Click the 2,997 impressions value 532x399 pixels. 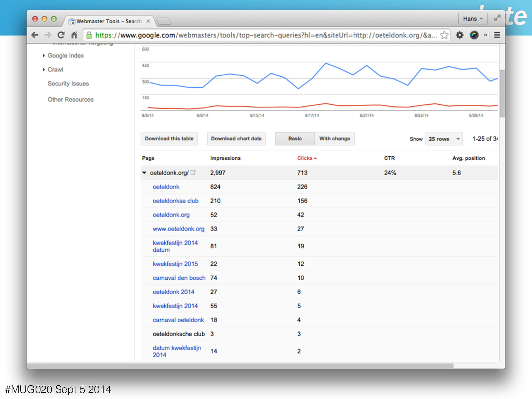tap(218, 173)
